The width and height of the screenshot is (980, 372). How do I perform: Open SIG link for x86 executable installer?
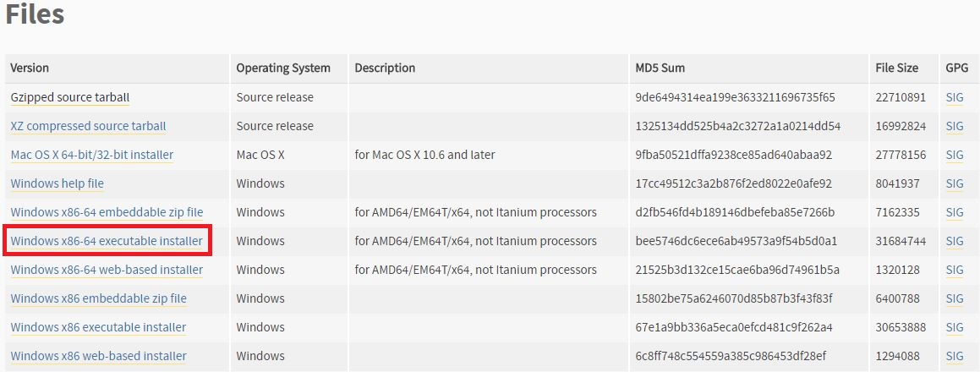tap(955, 327)
